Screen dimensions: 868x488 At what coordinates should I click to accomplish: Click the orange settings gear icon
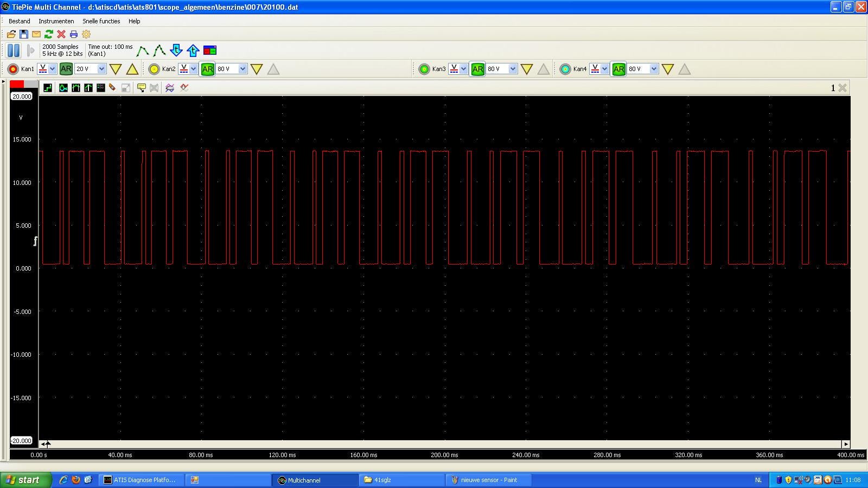tap(86, 34)
